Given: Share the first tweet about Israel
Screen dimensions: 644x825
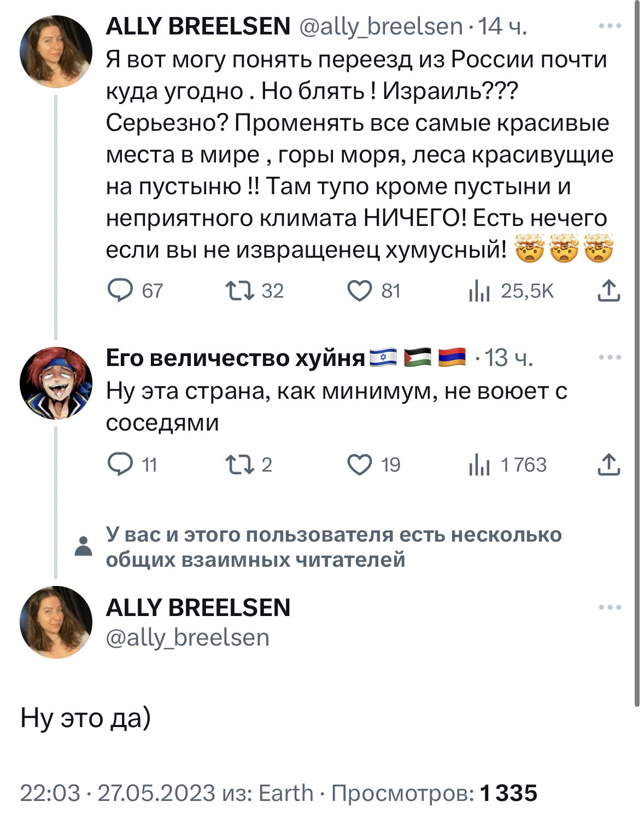Looking at the screenshot, I should click(x=608, y=291).
